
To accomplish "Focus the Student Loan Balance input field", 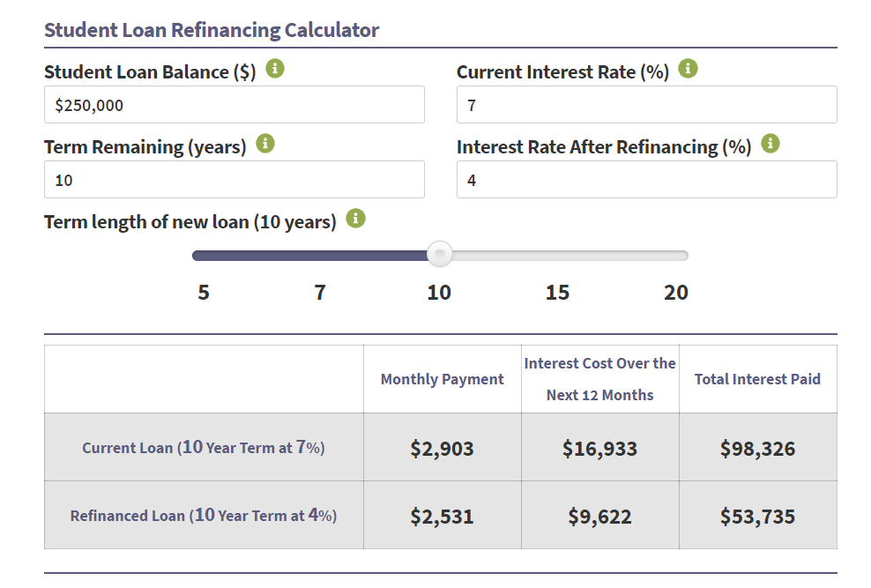I will (x=234, y=104).
